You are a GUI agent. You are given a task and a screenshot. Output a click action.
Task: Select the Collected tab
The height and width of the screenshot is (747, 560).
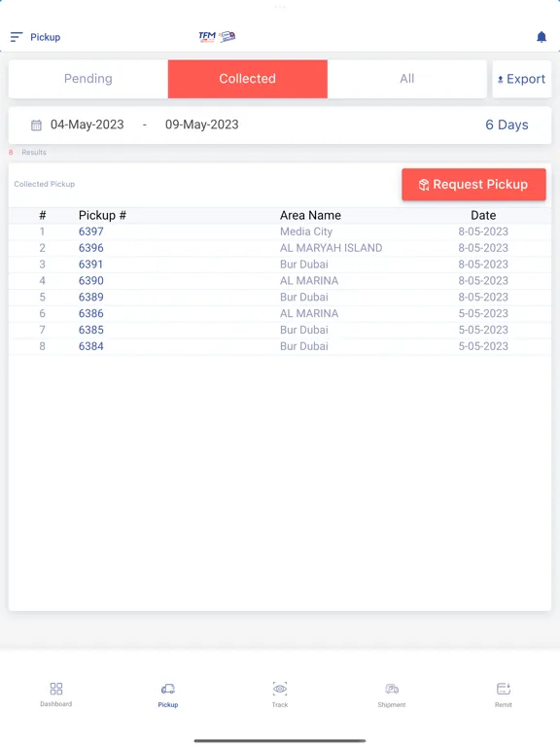point(248,79)
